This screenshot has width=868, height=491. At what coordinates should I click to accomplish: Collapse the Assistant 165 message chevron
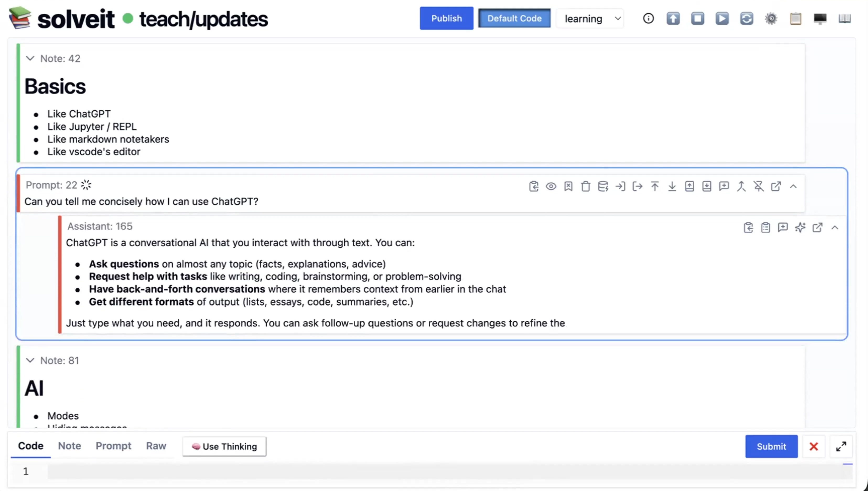[x=835, y=228]
